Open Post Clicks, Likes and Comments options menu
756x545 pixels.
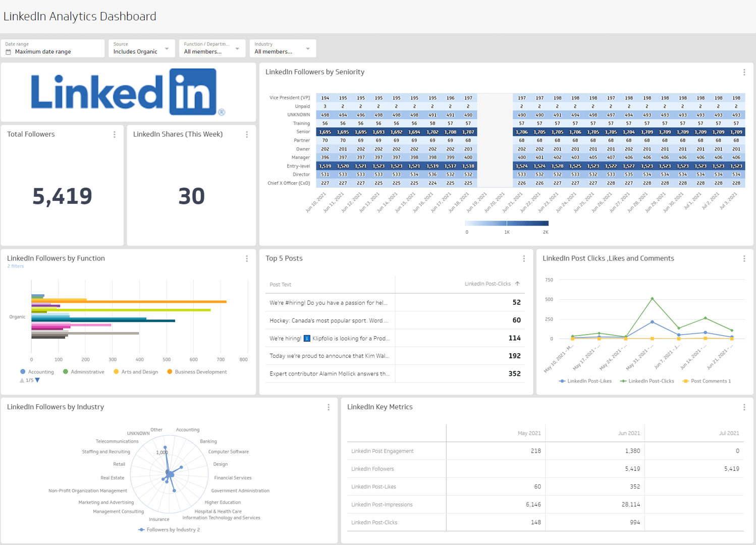pos(744,259)
